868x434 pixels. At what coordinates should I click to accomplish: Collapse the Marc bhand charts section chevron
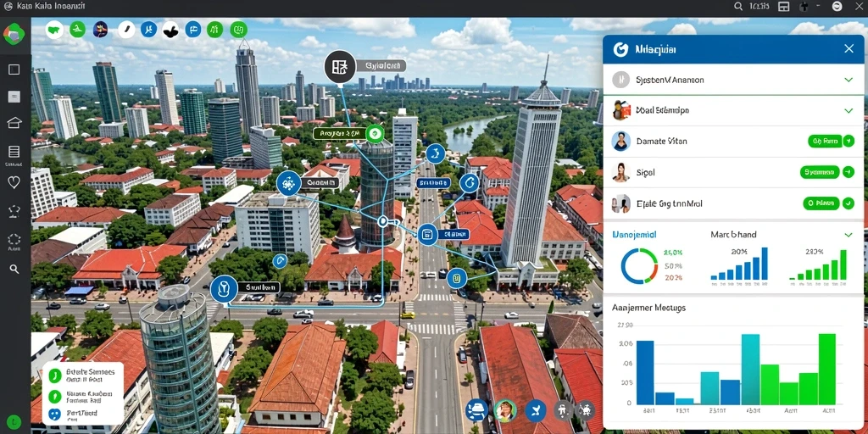pos(848,235)
